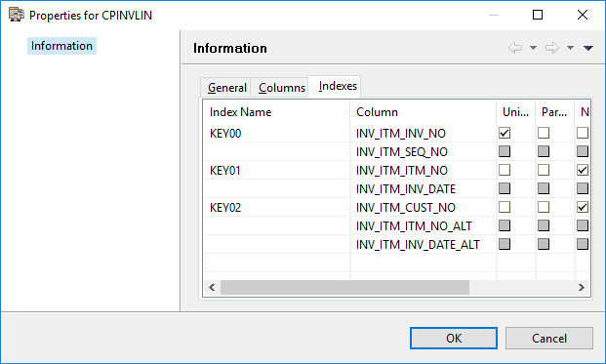Toggle Partial checkbox for KEY00 row
This screenshot has width=606, height=364.
click(544, 133)
